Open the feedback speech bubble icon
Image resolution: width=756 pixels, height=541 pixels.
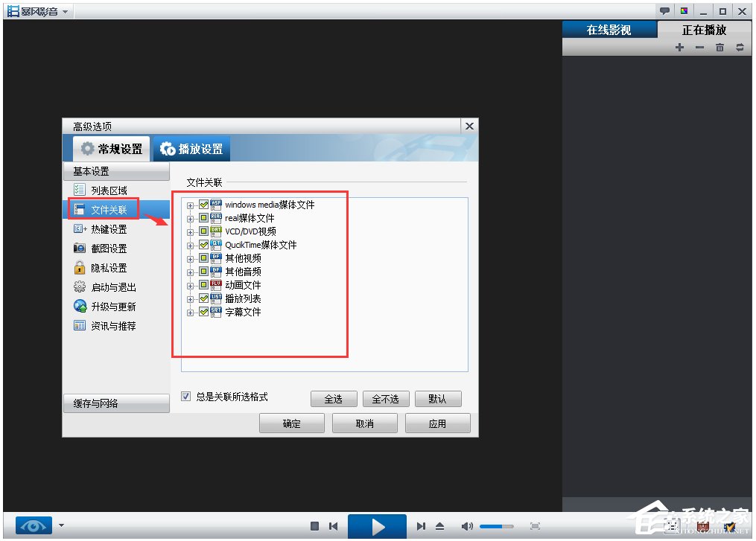(x=664, y=11)
